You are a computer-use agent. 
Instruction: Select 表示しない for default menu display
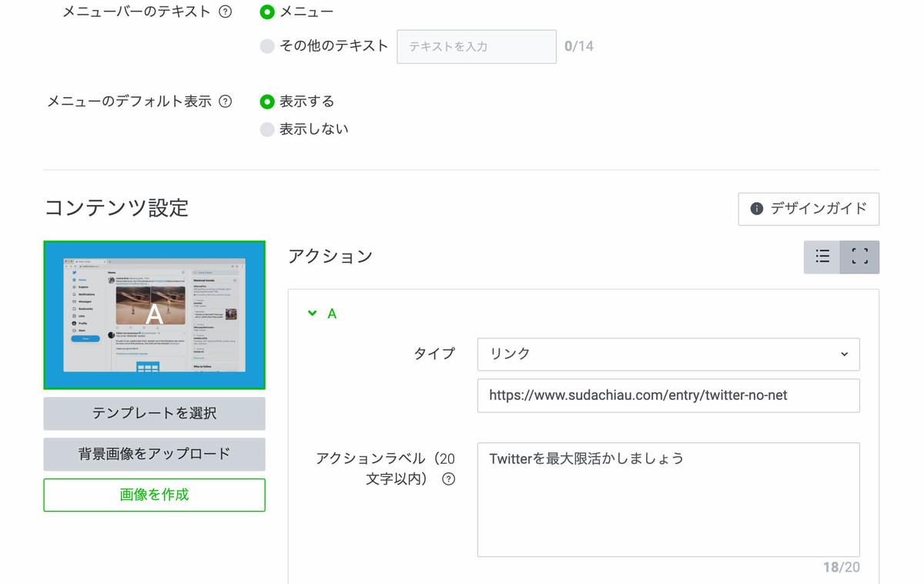pos(267,129)
